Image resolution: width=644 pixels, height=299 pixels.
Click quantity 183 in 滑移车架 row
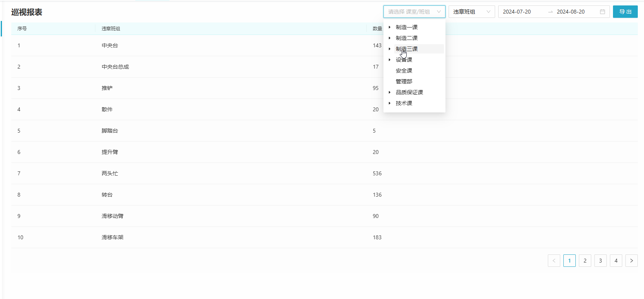[x=377, y=237]
